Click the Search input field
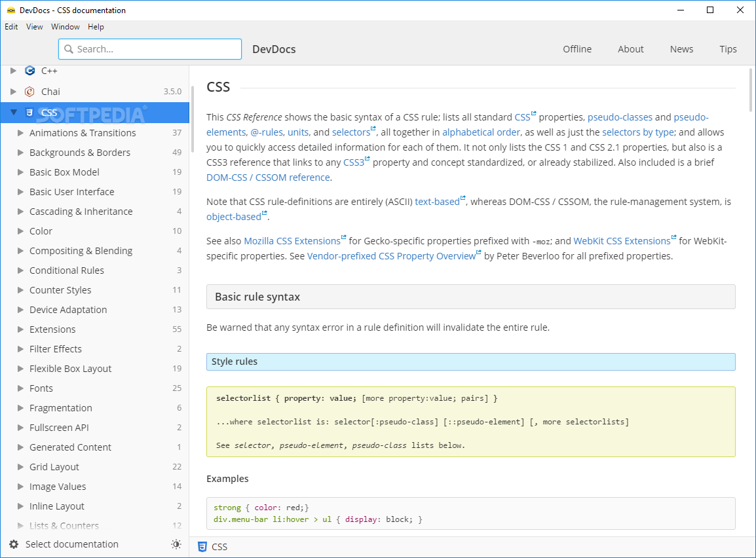756x558 pixels. point(150,49)
